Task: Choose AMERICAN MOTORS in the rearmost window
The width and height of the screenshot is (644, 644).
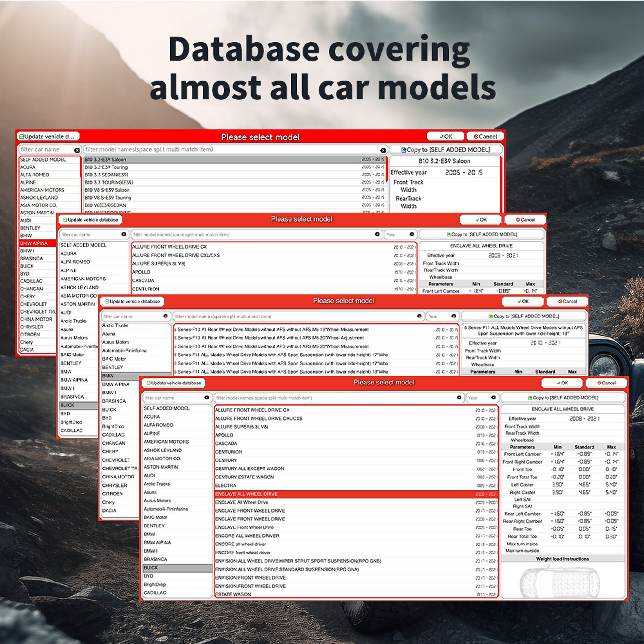Action: point(49,190)
